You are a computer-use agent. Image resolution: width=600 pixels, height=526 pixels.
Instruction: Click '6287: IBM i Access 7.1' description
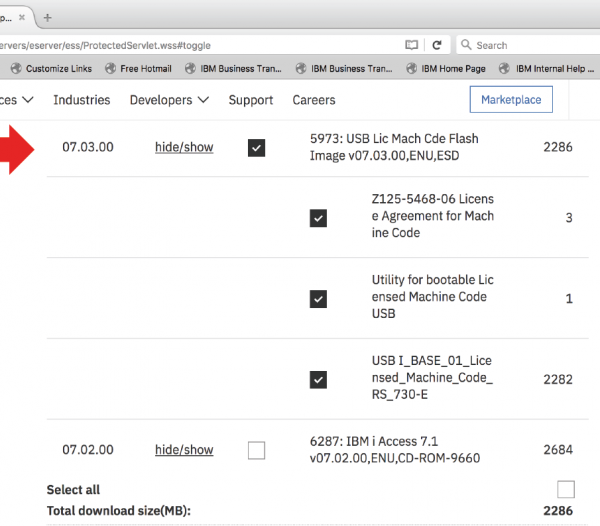pyautogui.click(x=395, y=449)
